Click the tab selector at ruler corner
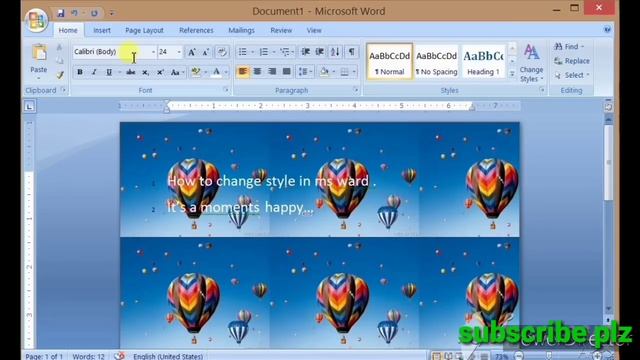This screenshot has height=360, width=640. [29, 107]
